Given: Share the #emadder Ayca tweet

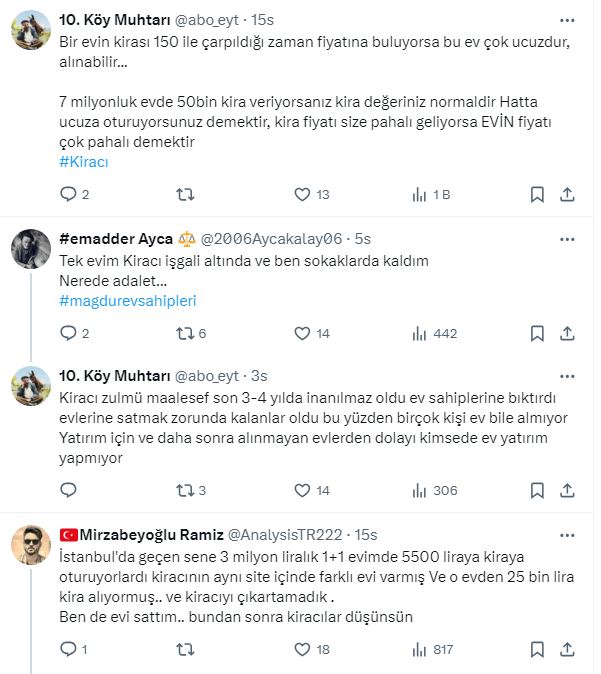Looking at the screenshot, I should pos(566,334).
